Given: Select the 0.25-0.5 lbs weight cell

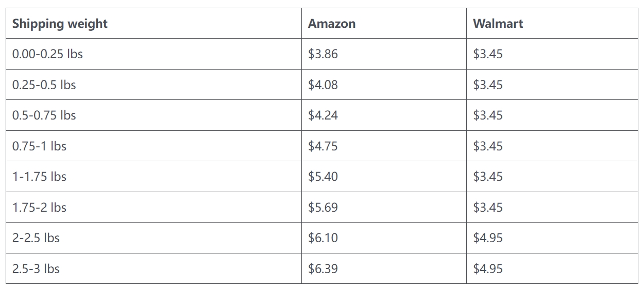Looking at the screenshot, I should click(154, 84).
